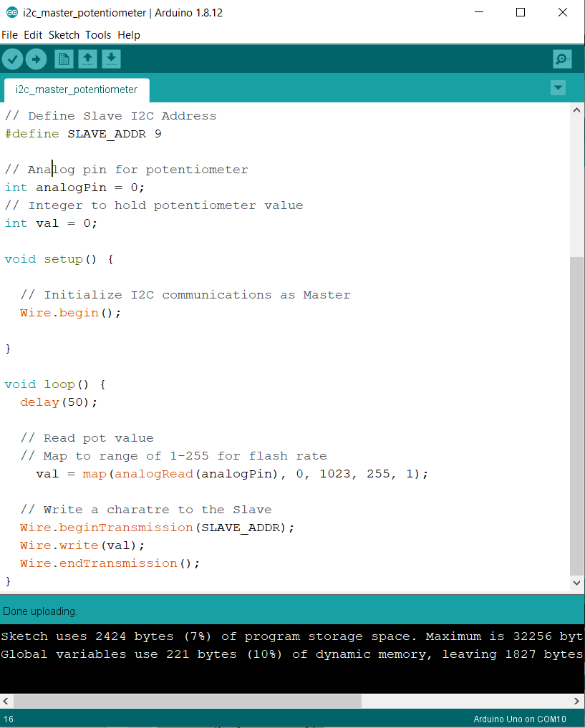Click the editor scroll up arrow

click(x=576, y=110)
